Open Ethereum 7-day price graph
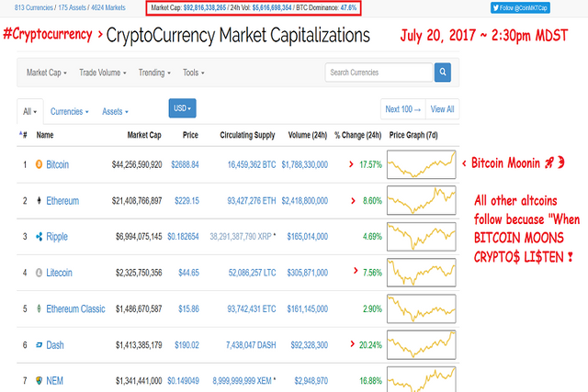The height and width of the screenshot is (392, 588). tap(422, 200)
